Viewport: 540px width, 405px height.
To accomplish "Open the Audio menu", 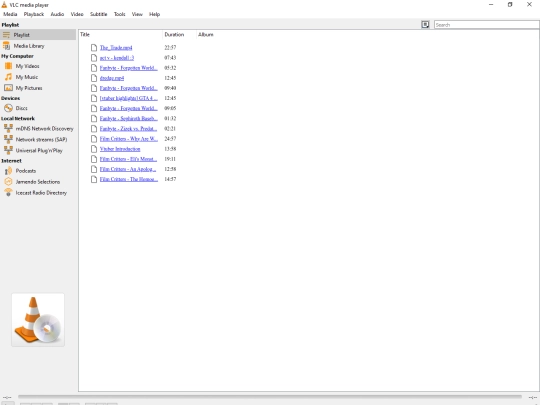I will coord(57,14).
